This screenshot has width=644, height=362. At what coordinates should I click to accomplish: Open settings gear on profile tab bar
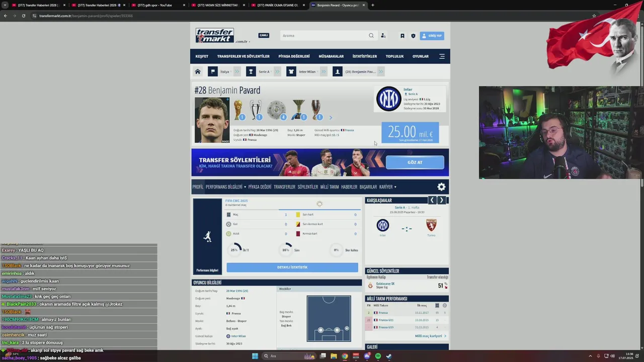441,187
